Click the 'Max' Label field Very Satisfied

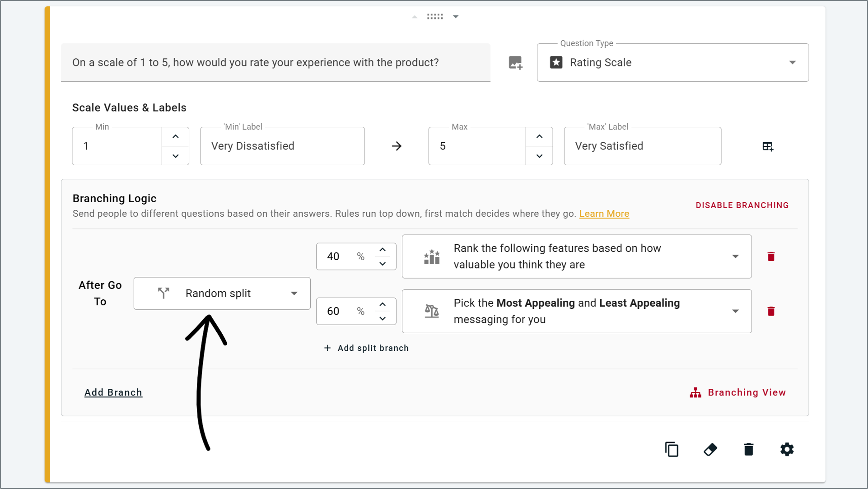tap(642, 146)
